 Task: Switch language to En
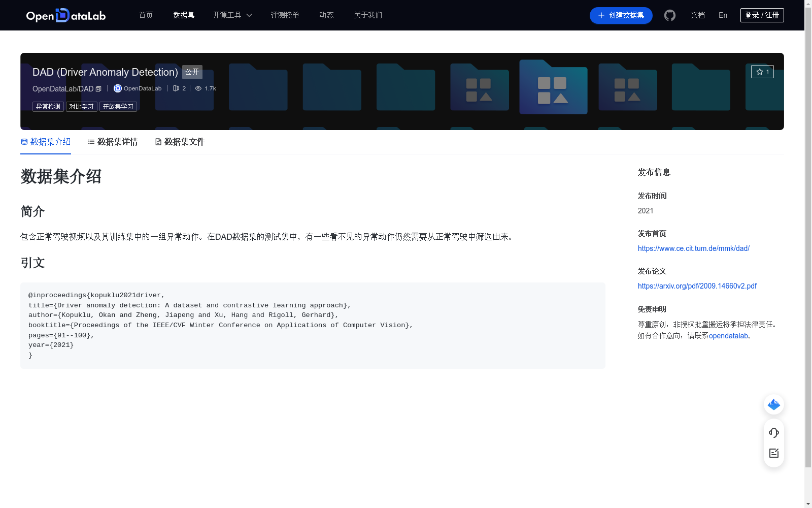(x=723, y=15)
